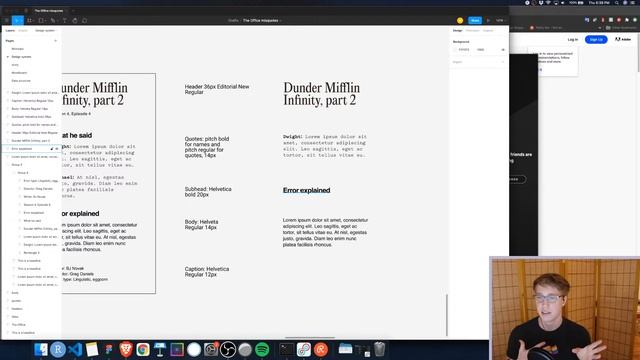This screenshot has height=360, width=640.
Task: Click the blue Share button
Action: (x=475, y=20)
